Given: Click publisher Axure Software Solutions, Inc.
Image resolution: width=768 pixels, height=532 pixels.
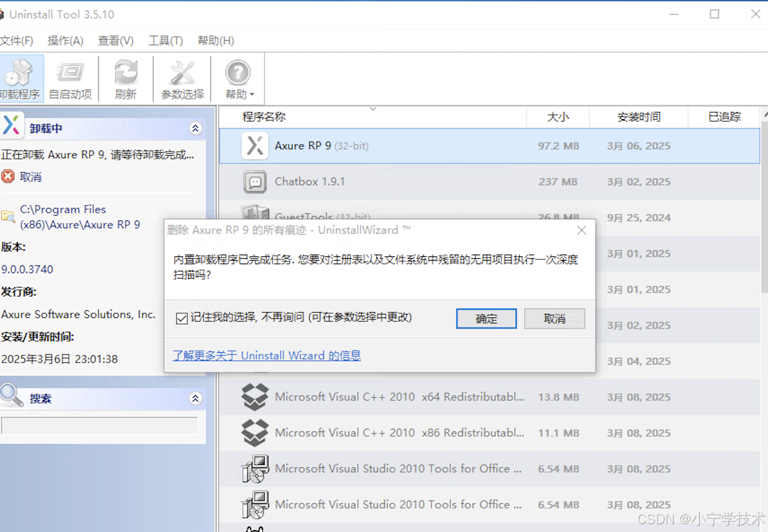Looking at the screenshot, I should tap(78, 314).
